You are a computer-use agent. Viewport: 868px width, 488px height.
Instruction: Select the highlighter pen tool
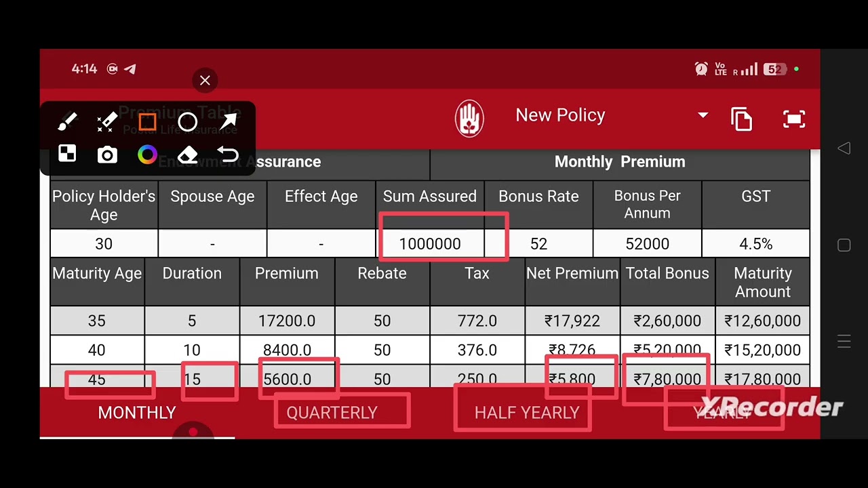107,123
